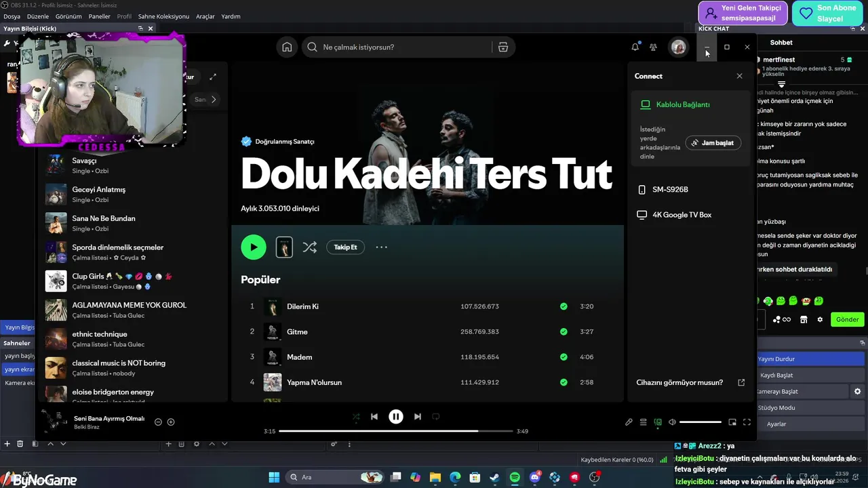
Task: Delete selected source with OBS trash icon
Action: tap(182, 444)
